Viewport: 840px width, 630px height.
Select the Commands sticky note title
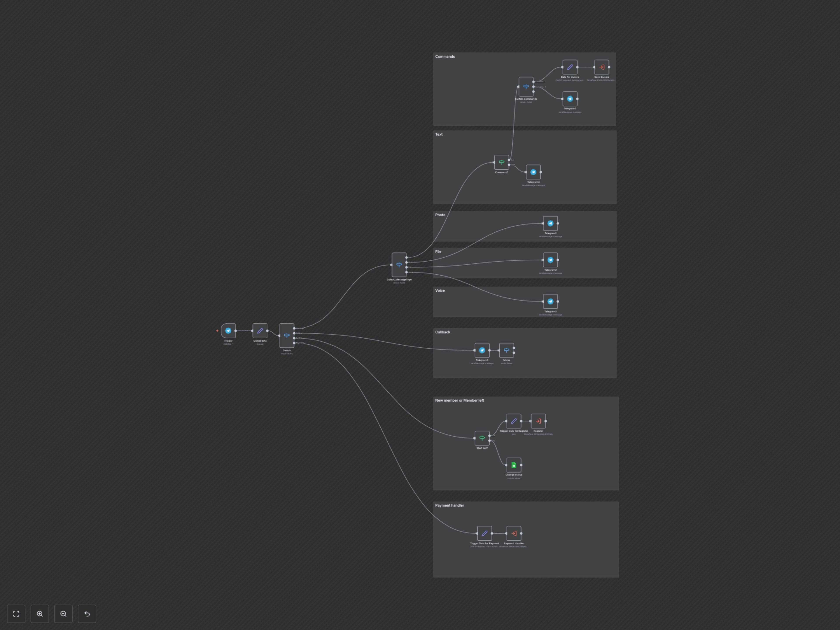445,57
